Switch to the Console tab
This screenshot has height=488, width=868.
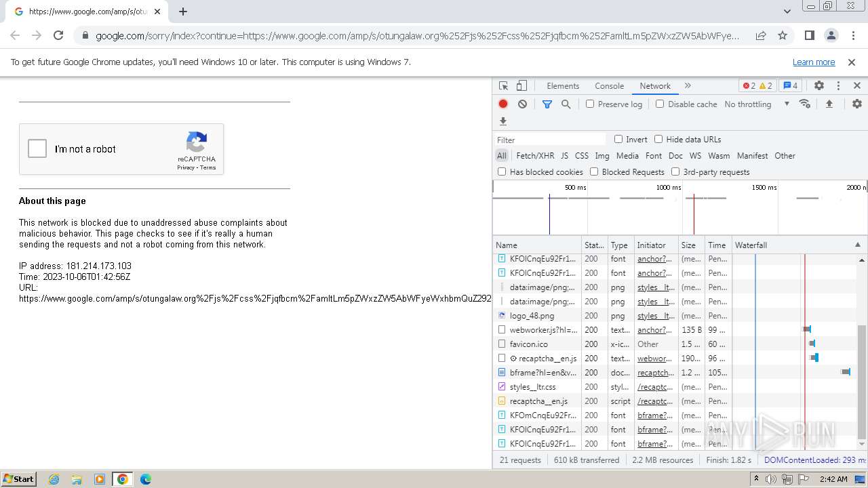click(609, 86)
